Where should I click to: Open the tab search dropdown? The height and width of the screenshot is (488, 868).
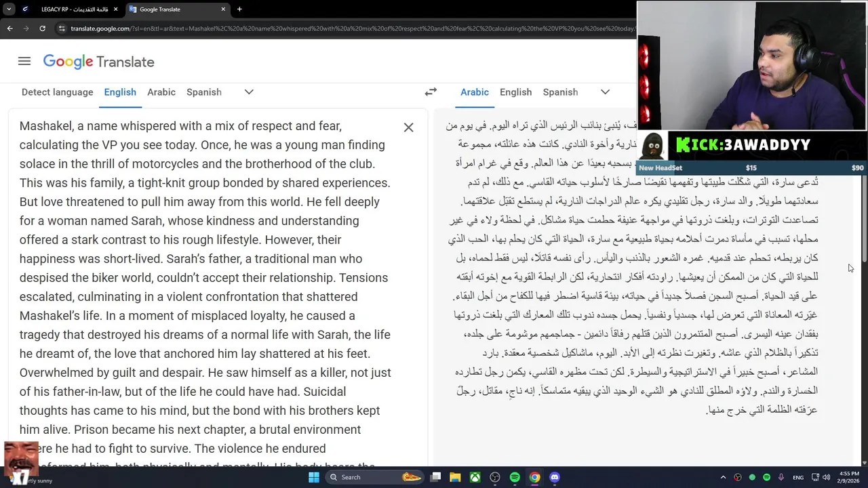click(x=8, y=9)
